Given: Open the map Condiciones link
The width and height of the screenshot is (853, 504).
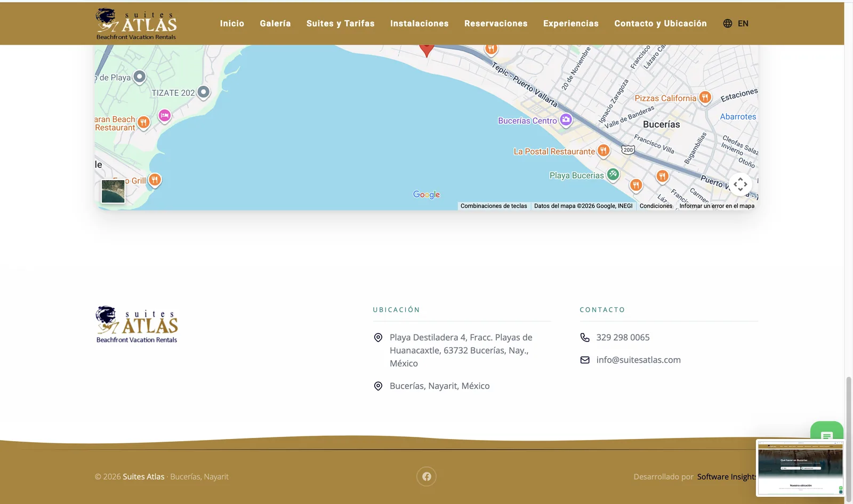Looking at the screenshot, I should (656, 206).
